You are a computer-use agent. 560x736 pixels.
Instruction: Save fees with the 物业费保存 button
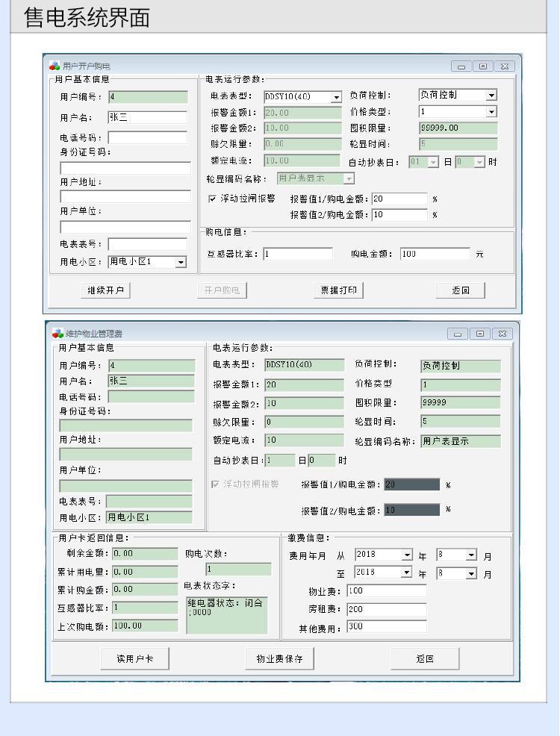click(x=279, y=658)
